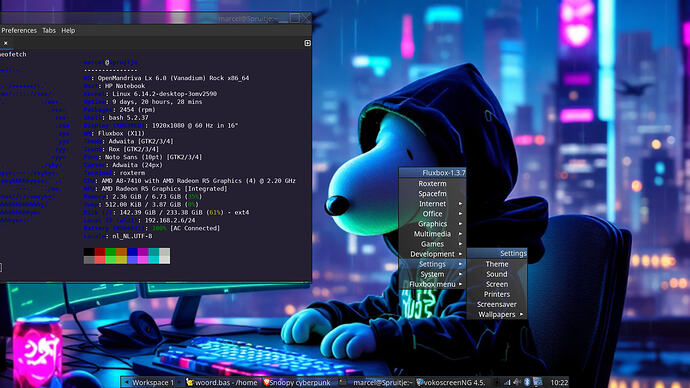Open the Preferences menu in Roxterm
This screenshot has height=388, width=690.
pos(19,30)
